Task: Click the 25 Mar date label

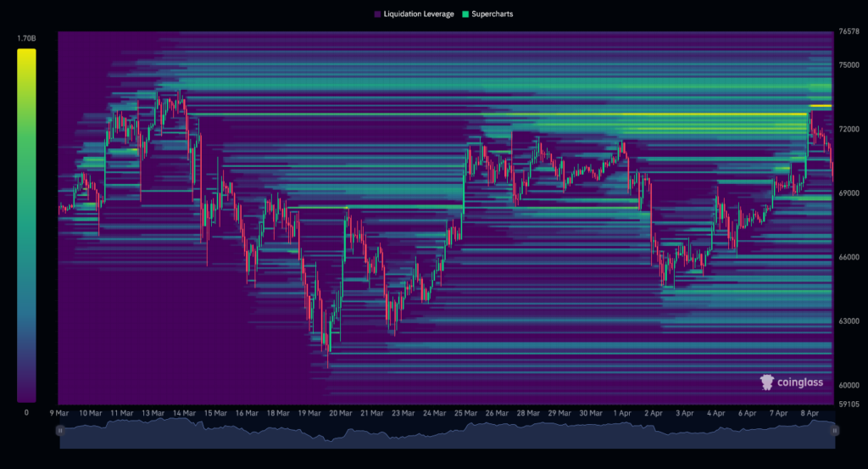Action: point(465,413)
